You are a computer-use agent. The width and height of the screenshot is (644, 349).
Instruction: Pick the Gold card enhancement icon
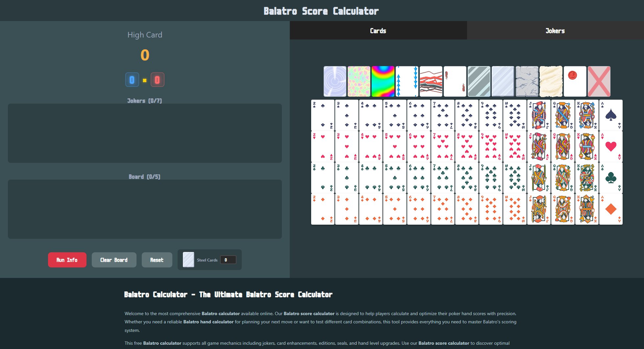pos(551,81)
